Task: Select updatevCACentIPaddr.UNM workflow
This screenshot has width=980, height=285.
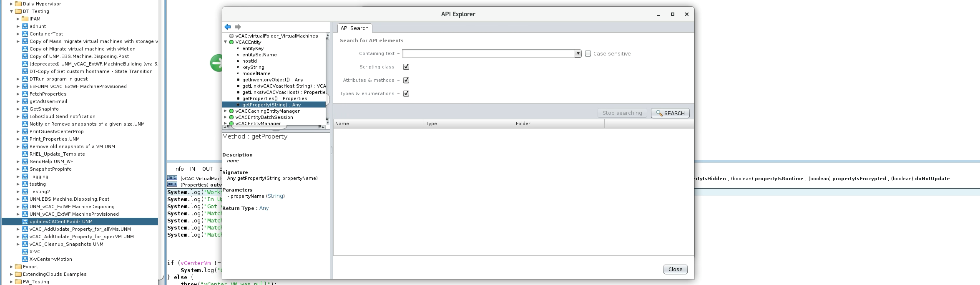Action: tap(80, 222)
